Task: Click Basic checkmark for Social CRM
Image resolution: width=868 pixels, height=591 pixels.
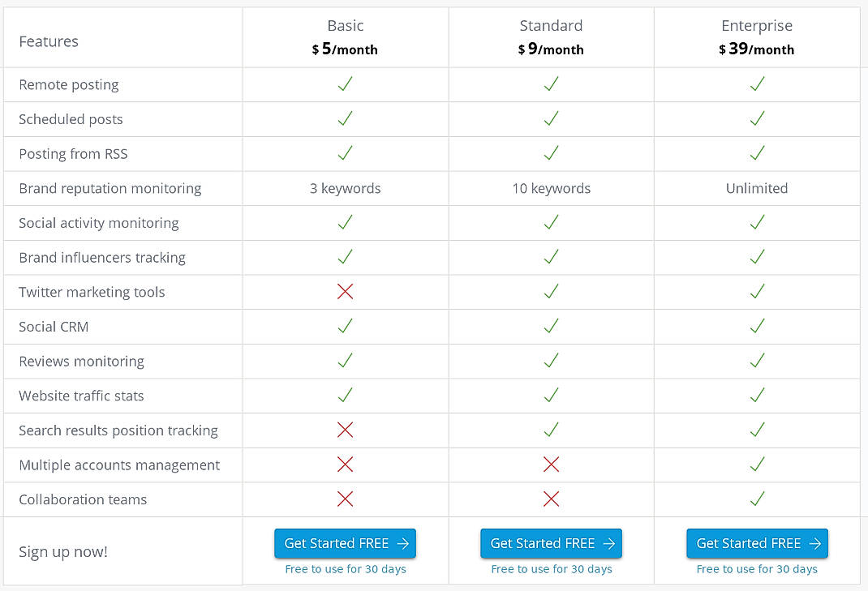Action: [x=345, y=327]
